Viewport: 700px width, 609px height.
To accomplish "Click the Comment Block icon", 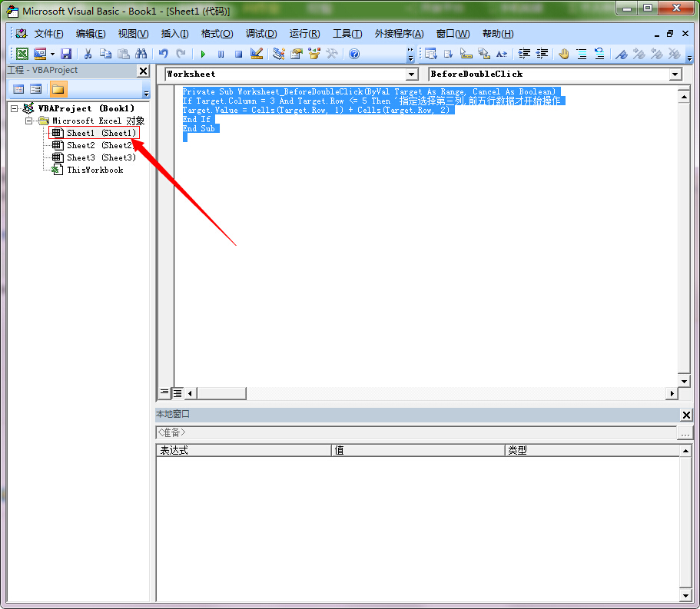I will (582, 54).
